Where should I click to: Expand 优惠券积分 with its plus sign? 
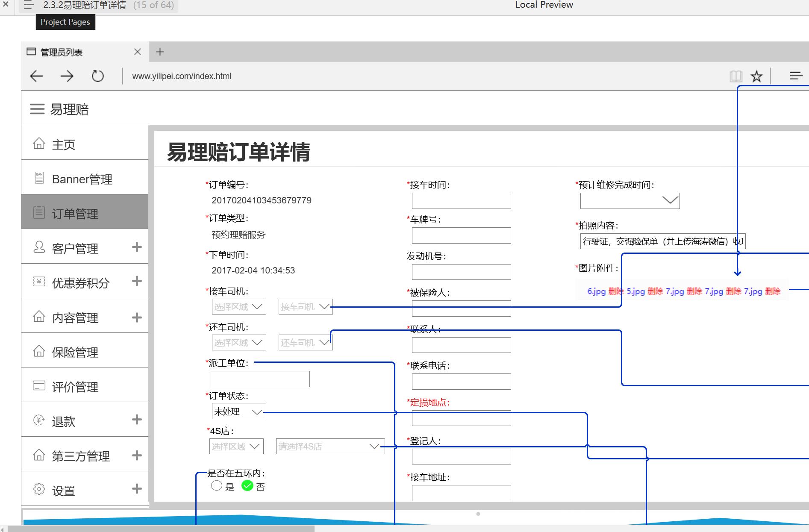137,281
